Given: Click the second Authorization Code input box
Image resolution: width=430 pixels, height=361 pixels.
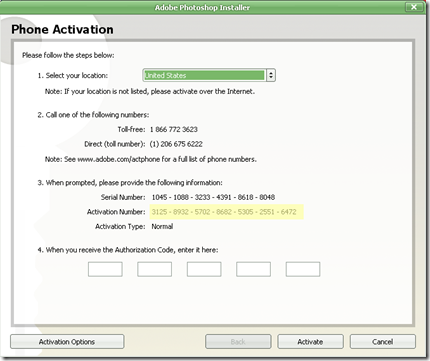Looking at the screenshot, I should [155, 269].
